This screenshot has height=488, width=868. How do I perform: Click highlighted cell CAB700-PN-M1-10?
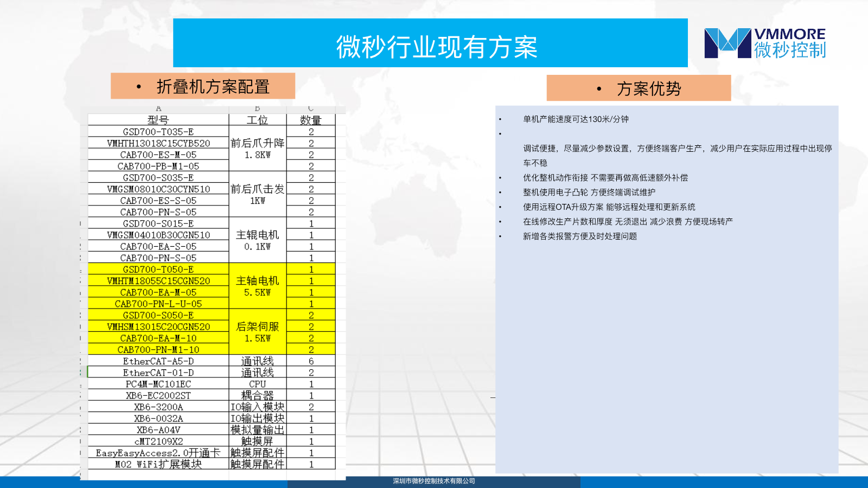point(158,350)
